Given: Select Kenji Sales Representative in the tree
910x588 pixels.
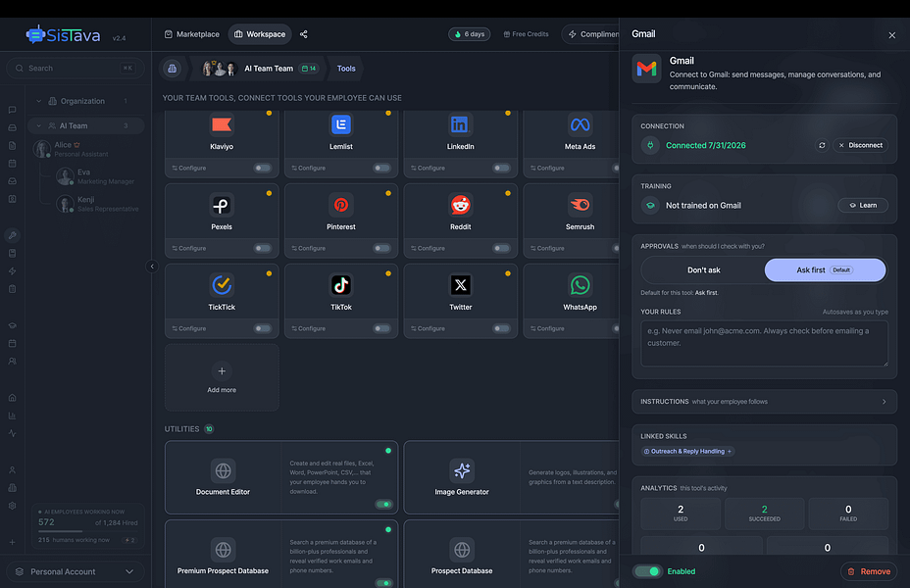Looking at the screenshot, I should pos(97,204).
